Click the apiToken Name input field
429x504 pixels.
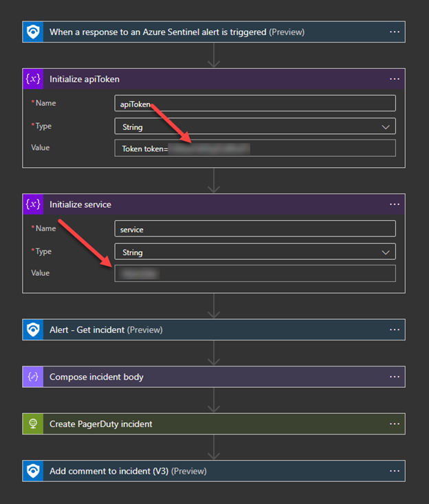coord(255,103)
